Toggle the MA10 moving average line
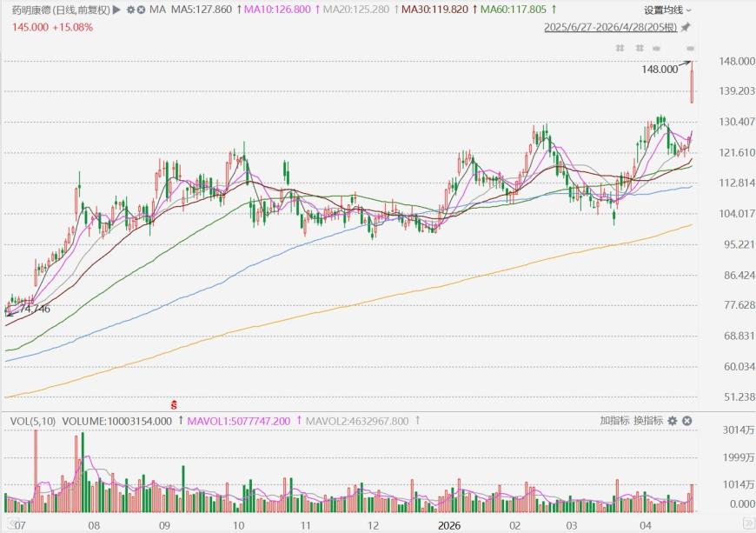Viewport: 756px width, 533px height. (x=270, y=10)
